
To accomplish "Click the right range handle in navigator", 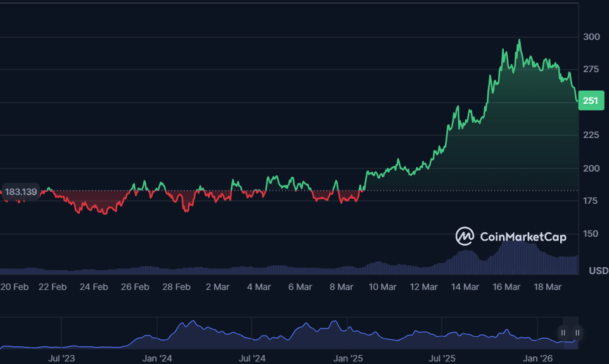I will (577, 332).
